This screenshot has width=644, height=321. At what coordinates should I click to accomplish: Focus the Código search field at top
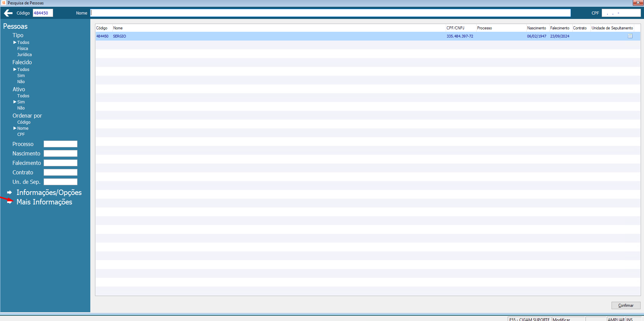[43, 13]
